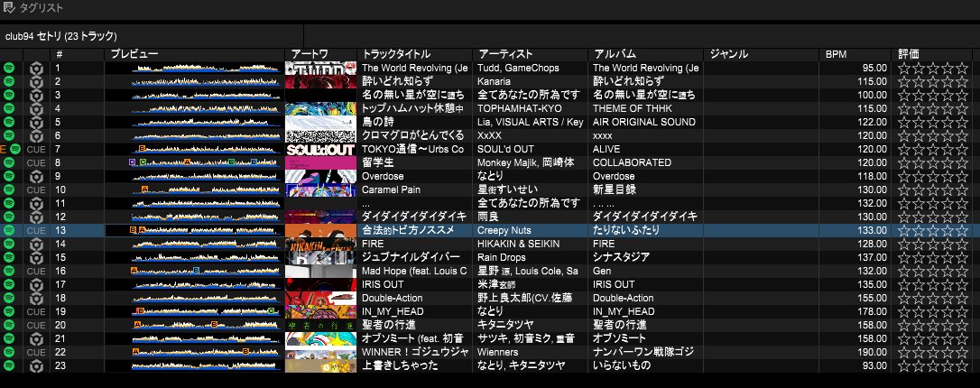Screen dimensions: 980x388
Task: Click CUE indicator in IN_MY_HEAD row
Action: pyautogui.click(x=36, y=312)
